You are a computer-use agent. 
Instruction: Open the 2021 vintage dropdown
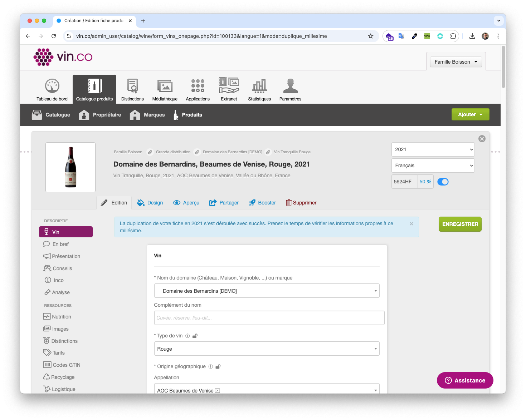pyautogui.click(x=433, y=149)
